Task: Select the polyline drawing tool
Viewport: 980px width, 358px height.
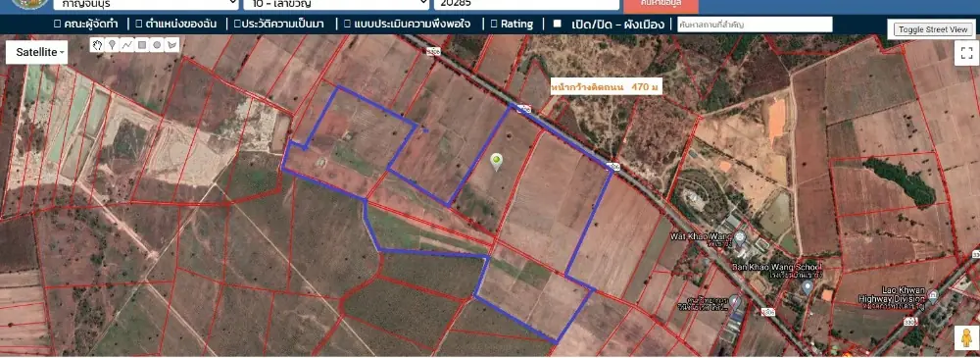Action: coord(126,44)
